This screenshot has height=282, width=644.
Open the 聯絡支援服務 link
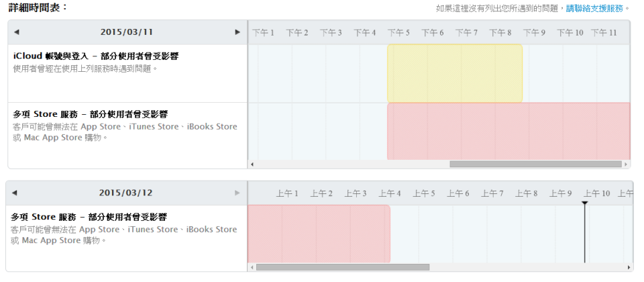594,9
